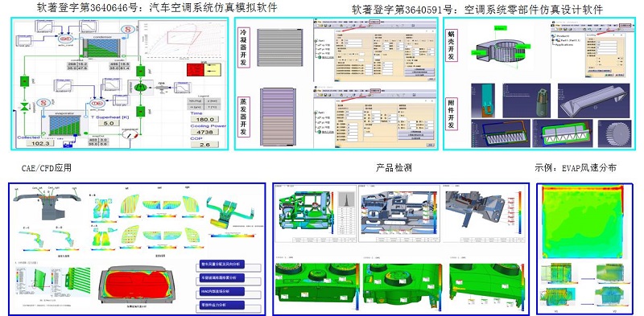
Task: Click the red and yellow legend indicator box
Action: click(204, 70)
